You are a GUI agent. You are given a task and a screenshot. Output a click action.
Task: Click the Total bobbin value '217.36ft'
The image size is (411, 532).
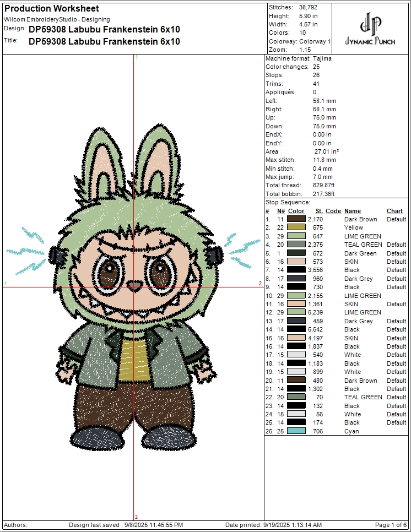pos(324,194)
